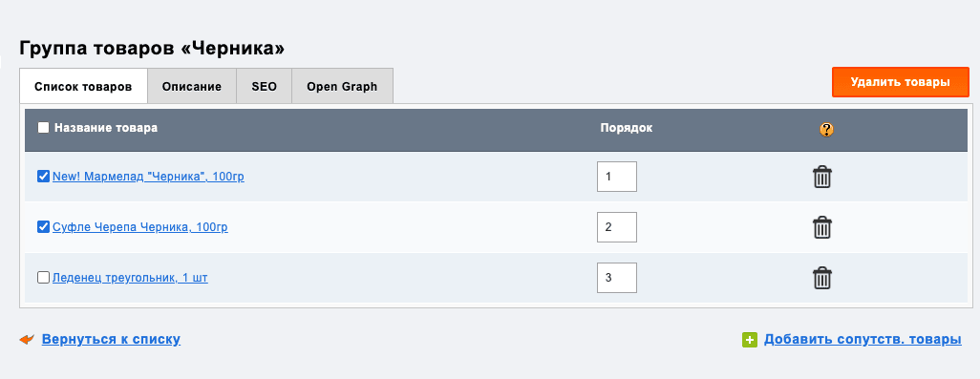The image size is (980, 379).
Task: Click the order input with value 3
Action: pyautogui.click(x=617, y=278)
